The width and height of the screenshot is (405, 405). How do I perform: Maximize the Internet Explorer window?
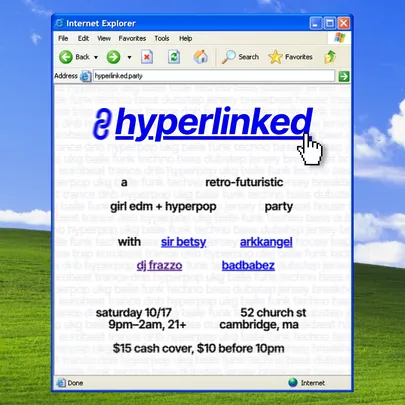[330, 23]
